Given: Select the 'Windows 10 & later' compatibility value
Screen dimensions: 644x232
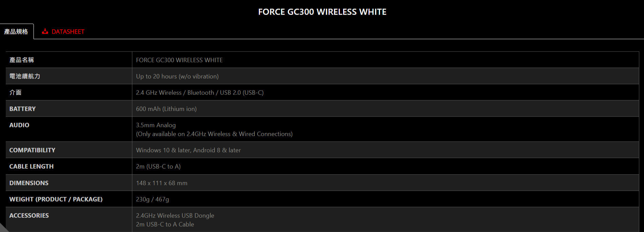Looking at the screenshot, I should point(188,150).
